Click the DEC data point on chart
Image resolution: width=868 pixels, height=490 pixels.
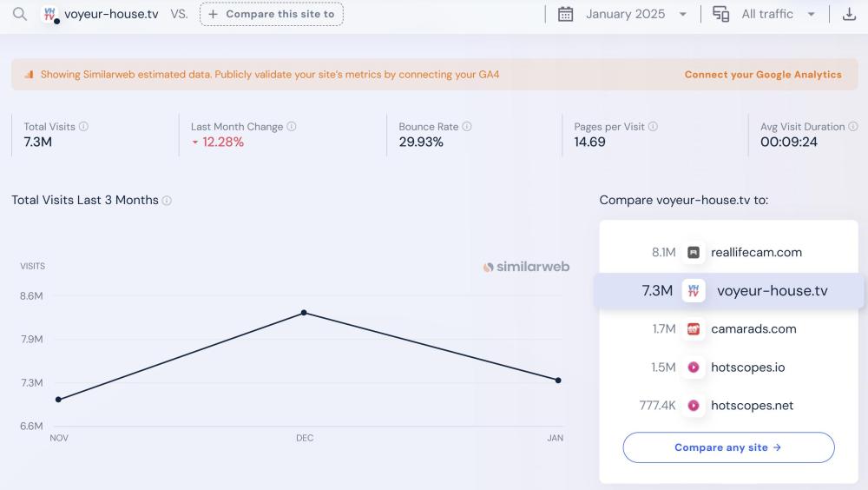click(x=304, y=313)
